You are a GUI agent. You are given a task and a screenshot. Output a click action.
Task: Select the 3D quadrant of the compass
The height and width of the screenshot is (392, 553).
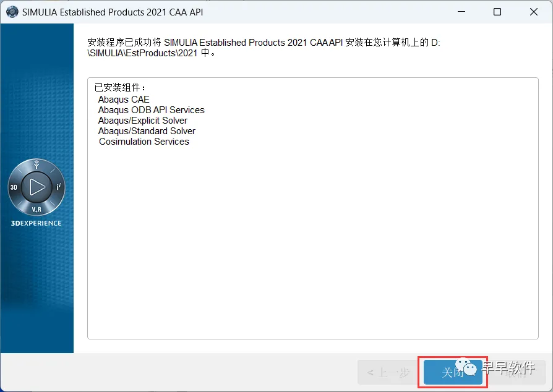tap(14, 187)
